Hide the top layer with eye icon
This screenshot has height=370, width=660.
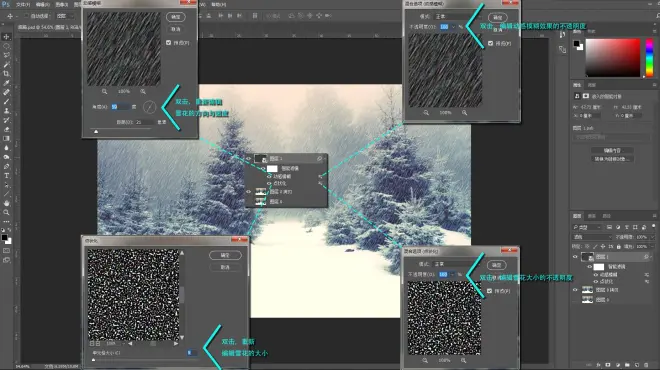tap(575, 257)
